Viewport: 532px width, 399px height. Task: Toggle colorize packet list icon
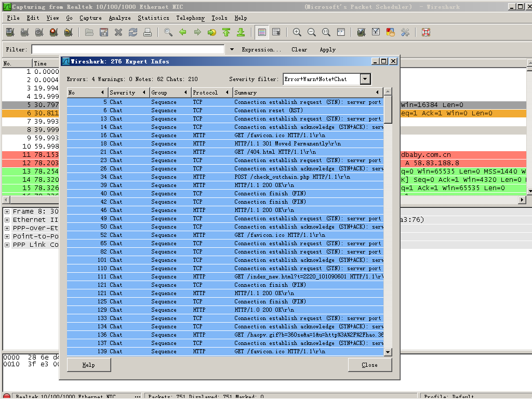point(262,32)
